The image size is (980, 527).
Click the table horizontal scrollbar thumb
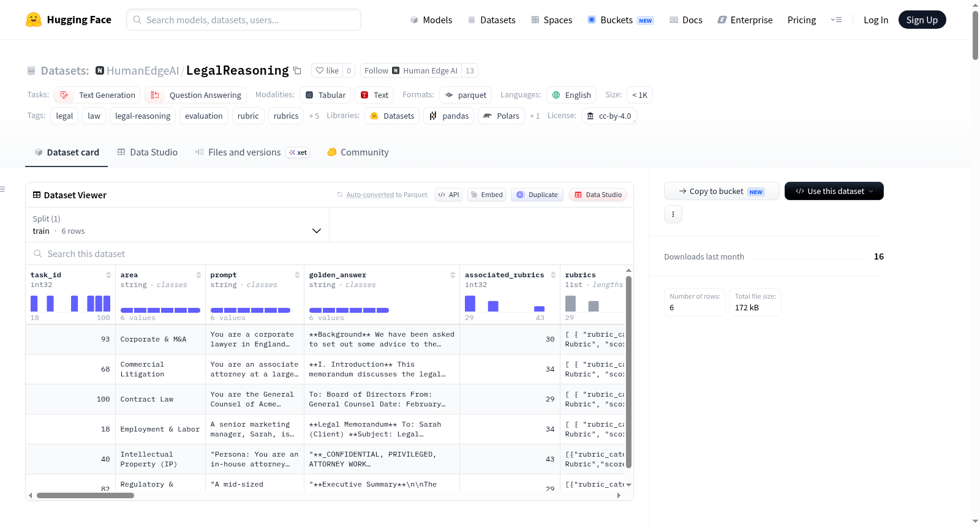pos(85,495)
